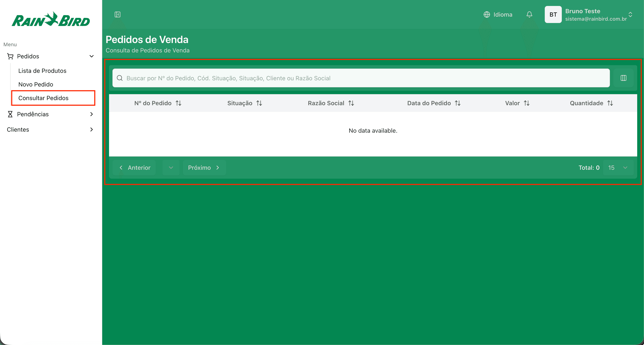Sort by Valor column arrows

tap(526, 103)
